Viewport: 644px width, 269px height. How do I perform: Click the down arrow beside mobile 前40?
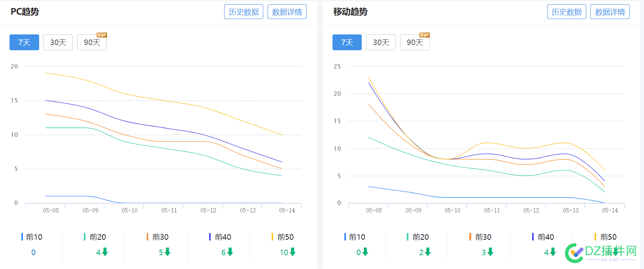[553, 252]
